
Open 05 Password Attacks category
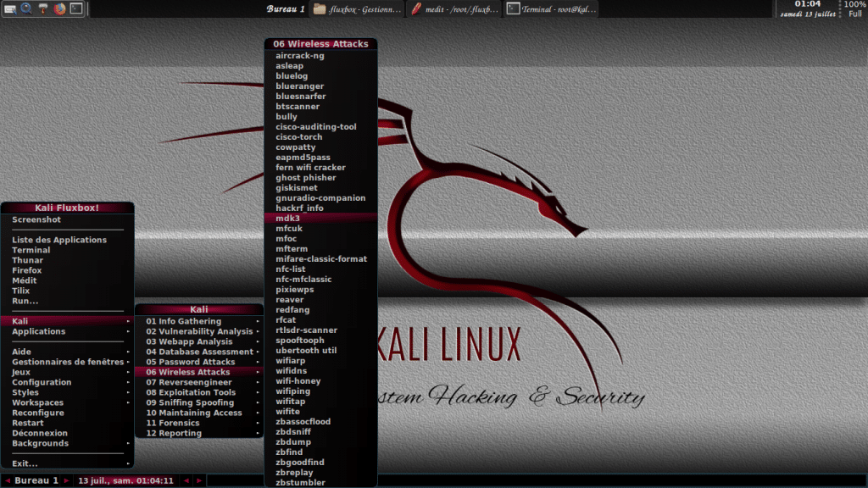tap(199, 362)
